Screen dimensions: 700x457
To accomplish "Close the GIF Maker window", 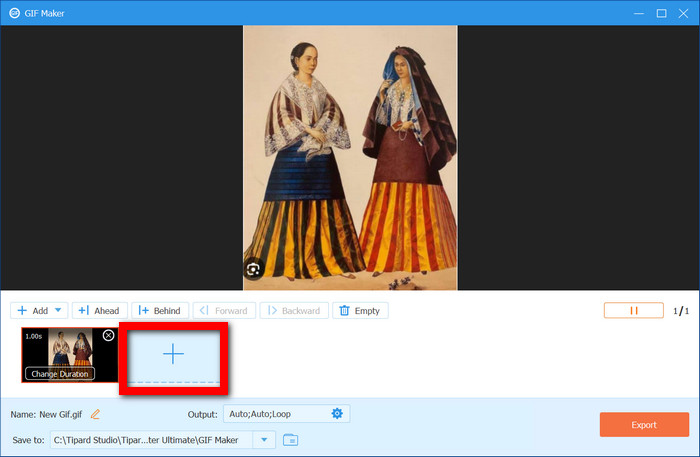I will (x=683, y=13).
